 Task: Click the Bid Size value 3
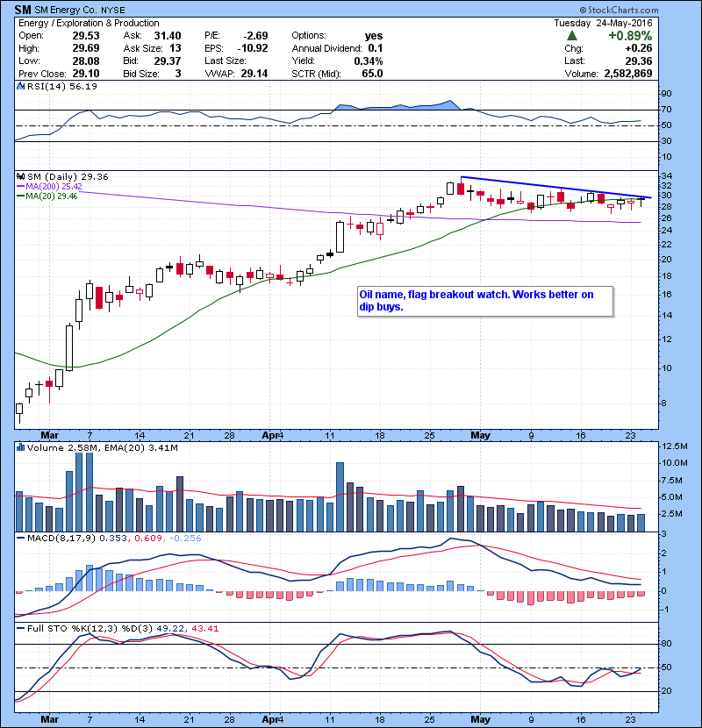[x=178, y=74]
